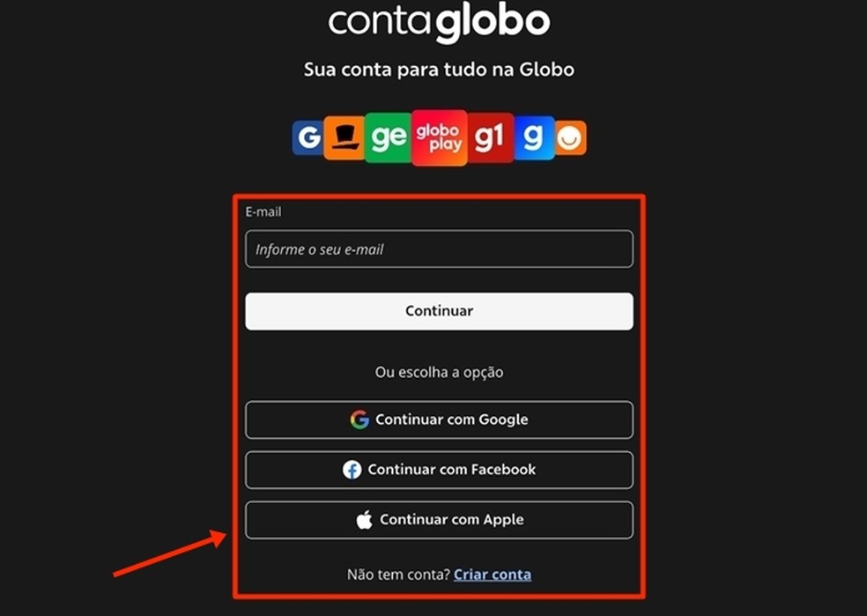
Task: Click "Sua conta para tudo na Globo" tagline
Action: [439, 70]
